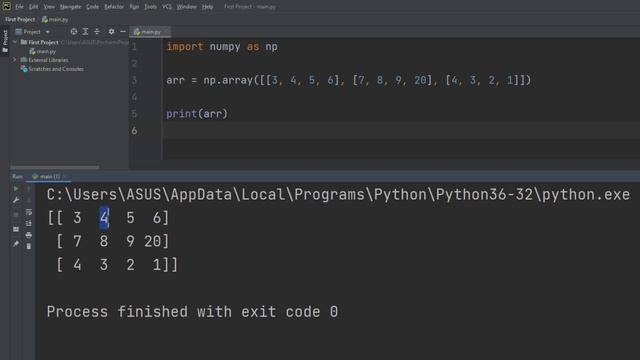Open the Run menu in the menu bar
Screen dimensions: 640x360
[x=134, y=7]
